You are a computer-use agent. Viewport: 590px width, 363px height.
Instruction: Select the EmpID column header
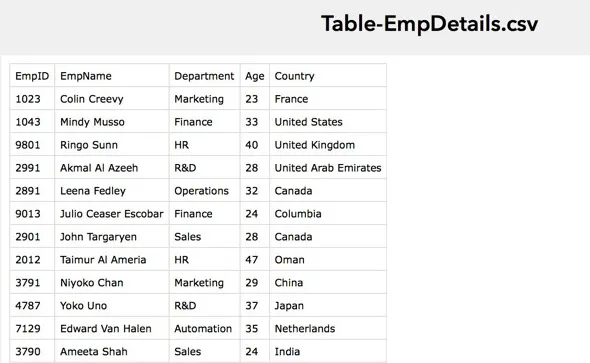(32, 76)
